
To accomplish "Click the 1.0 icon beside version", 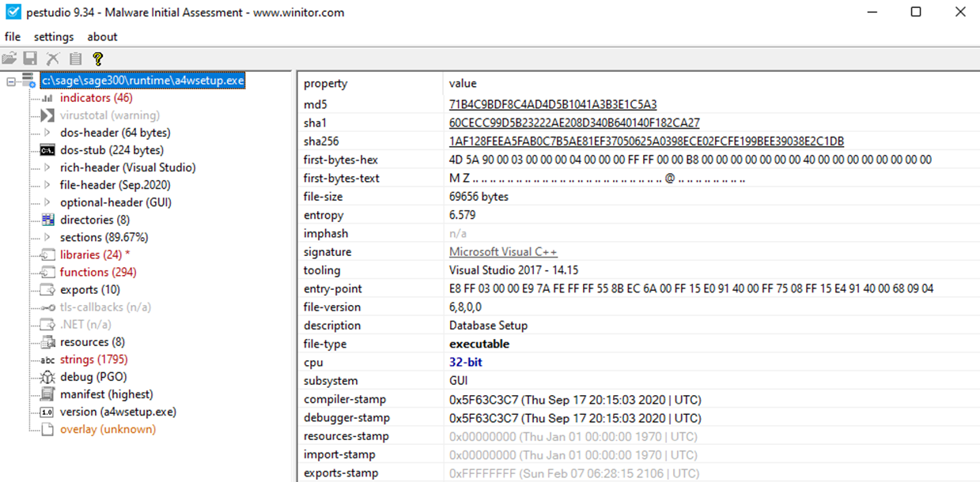I will pyautogui.click(x=47, y=412).
